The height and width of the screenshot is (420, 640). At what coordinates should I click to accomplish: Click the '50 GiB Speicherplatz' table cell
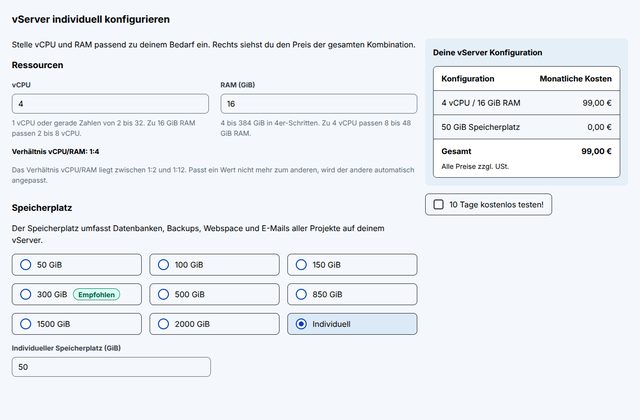[480, 127]
